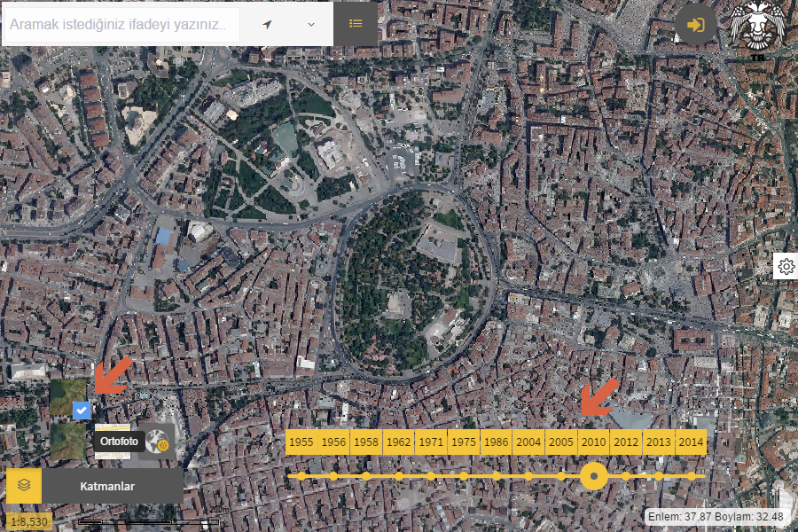The height and width of the screenshot is (532, 798).
Task: Click the Enlem Boylam coordinates box
Action: point(716,516)
